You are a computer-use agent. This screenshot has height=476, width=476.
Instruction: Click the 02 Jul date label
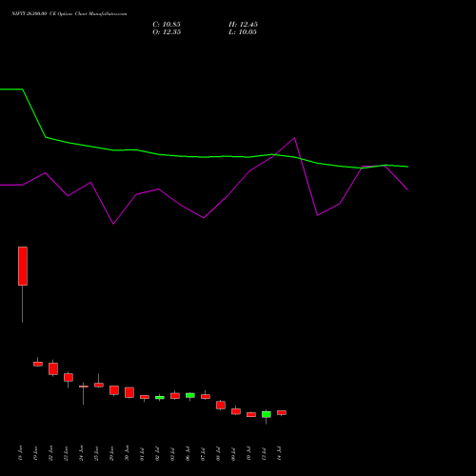[157, 454]
